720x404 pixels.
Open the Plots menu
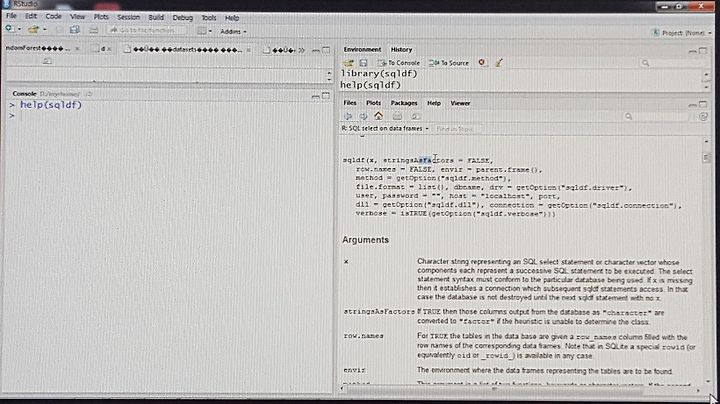point(101,17)
